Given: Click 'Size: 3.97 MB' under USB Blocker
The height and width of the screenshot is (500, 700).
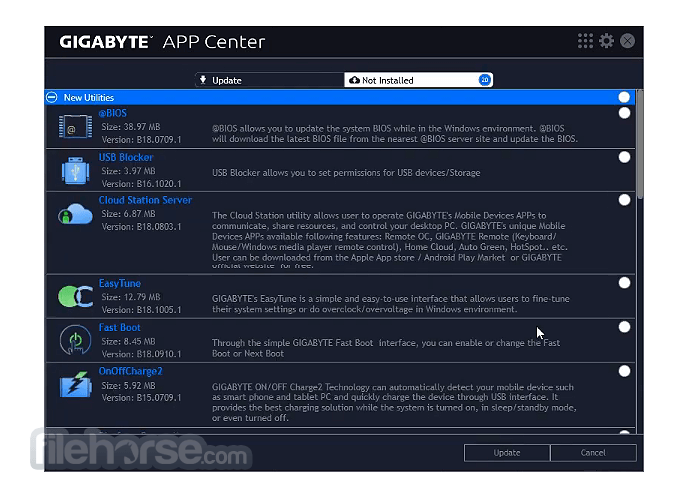Looking at the screenshot, I should (x=128, y=171).
